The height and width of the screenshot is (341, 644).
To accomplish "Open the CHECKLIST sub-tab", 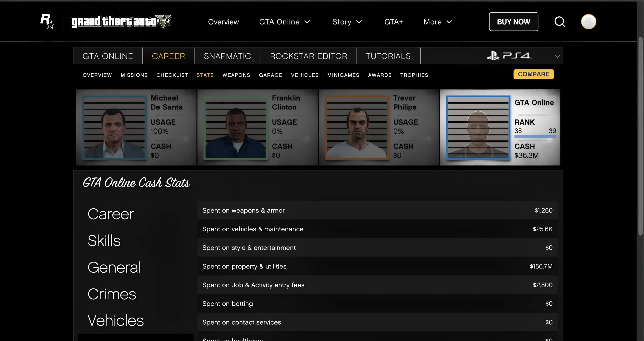I will pyautogui.click(x=172, y=75).
